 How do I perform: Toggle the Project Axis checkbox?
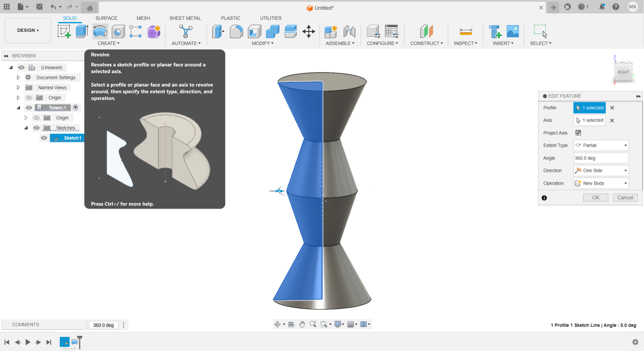(x=578, y=133)
